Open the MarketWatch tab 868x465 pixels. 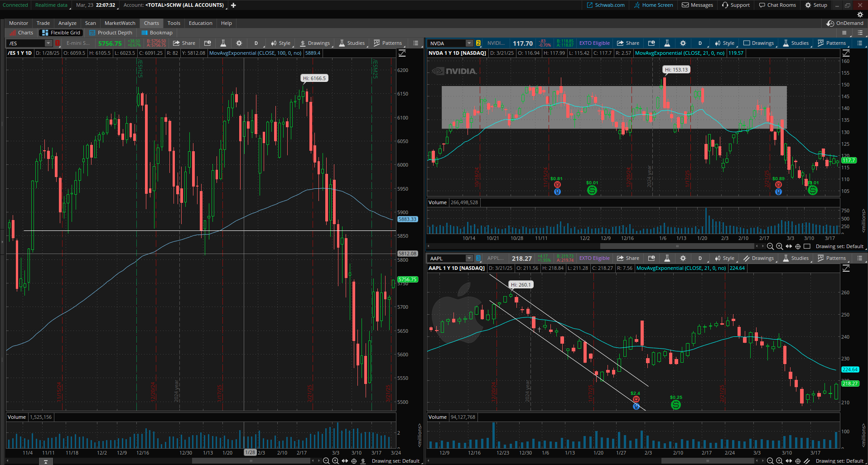pos(120,23)
